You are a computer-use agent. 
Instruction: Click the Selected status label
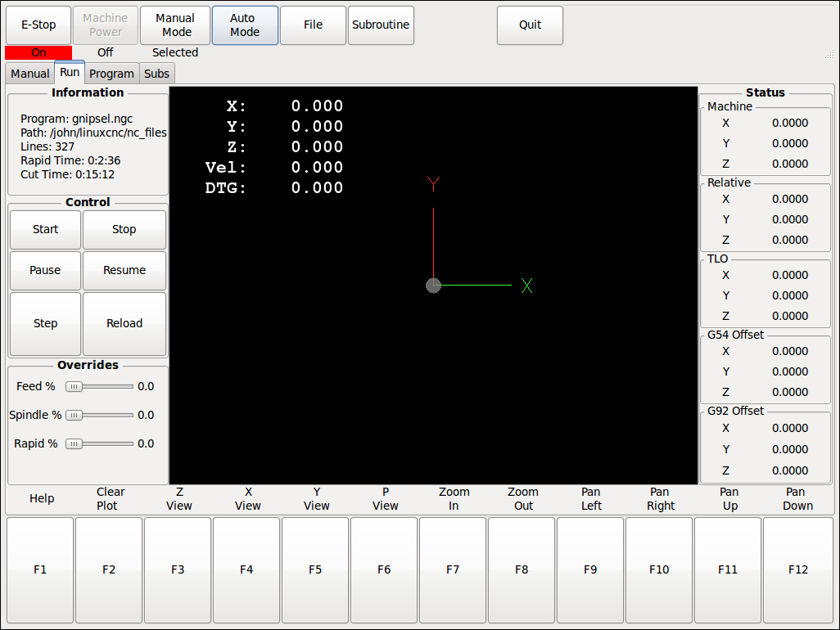175,52
